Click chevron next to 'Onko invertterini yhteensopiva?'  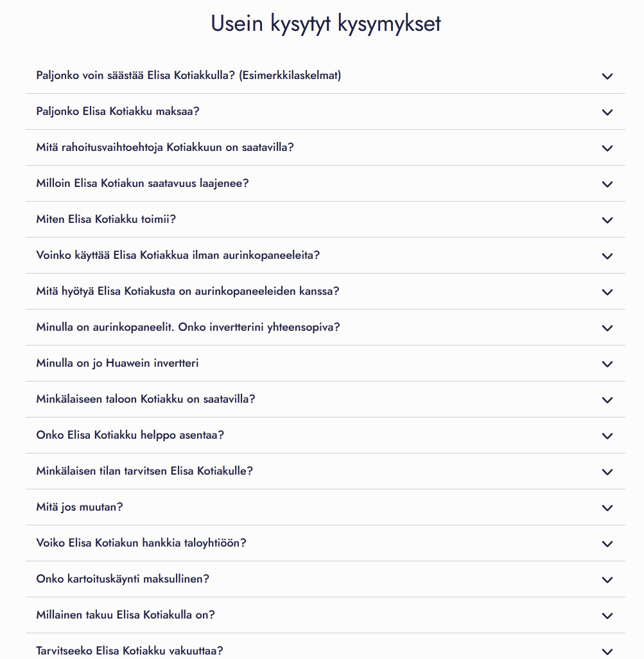tap(607, 328)
